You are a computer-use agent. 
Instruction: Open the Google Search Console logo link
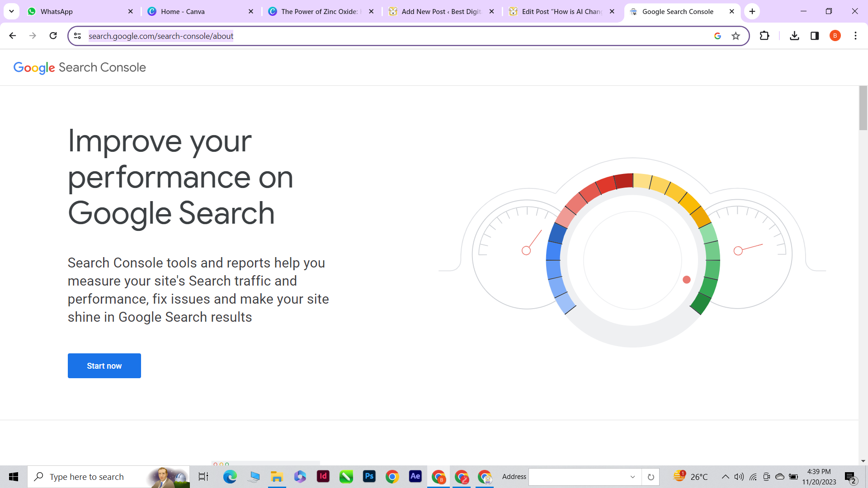(80, 67)
